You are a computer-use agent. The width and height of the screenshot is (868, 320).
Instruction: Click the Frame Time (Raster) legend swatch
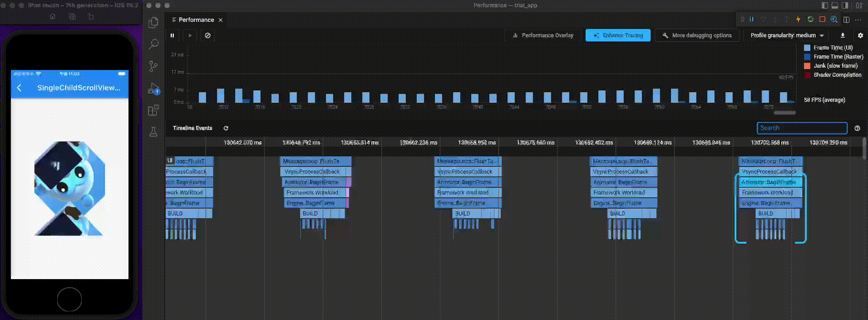(807, 57)
